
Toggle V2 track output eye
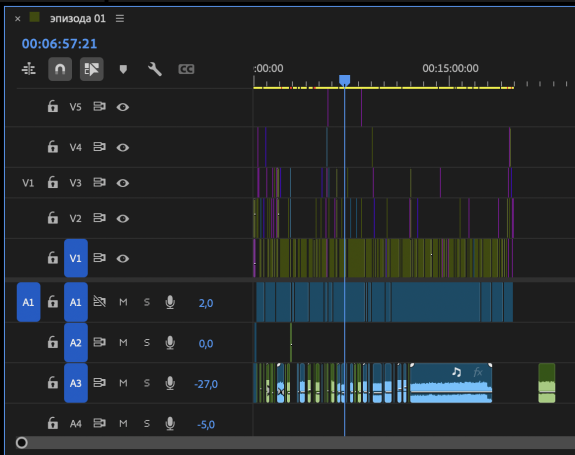point(122,219)
